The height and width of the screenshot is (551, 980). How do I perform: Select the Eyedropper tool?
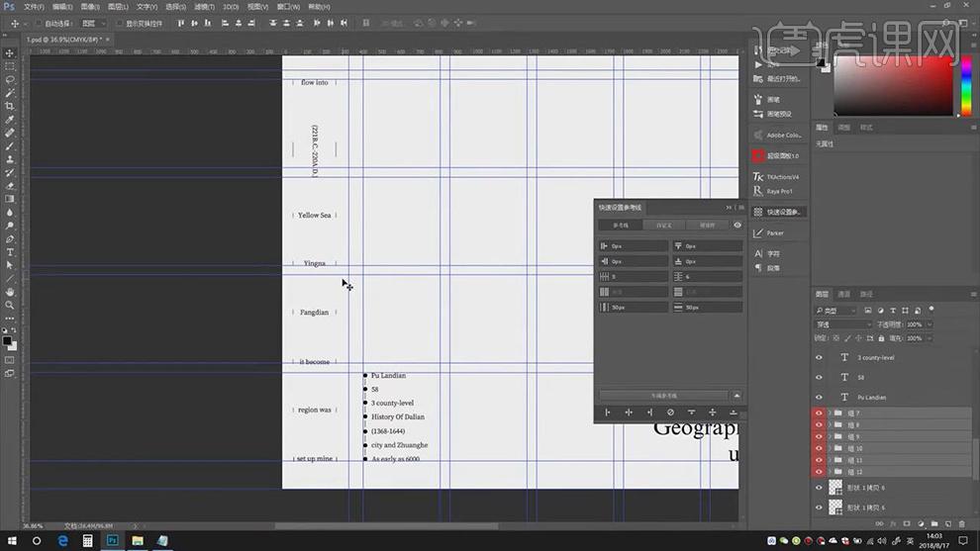click(9, 120)
